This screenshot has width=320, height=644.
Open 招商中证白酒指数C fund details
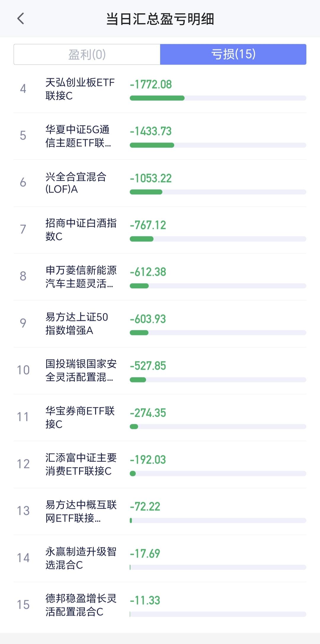81,230
